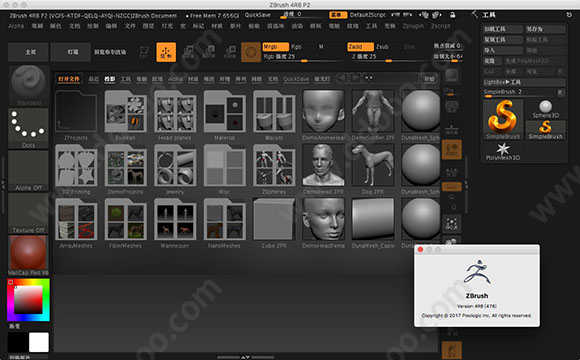The width and height of the screenshot is (580, 360).
Task: Click the QuickSave button in top bar
Action: pos(258,15)
